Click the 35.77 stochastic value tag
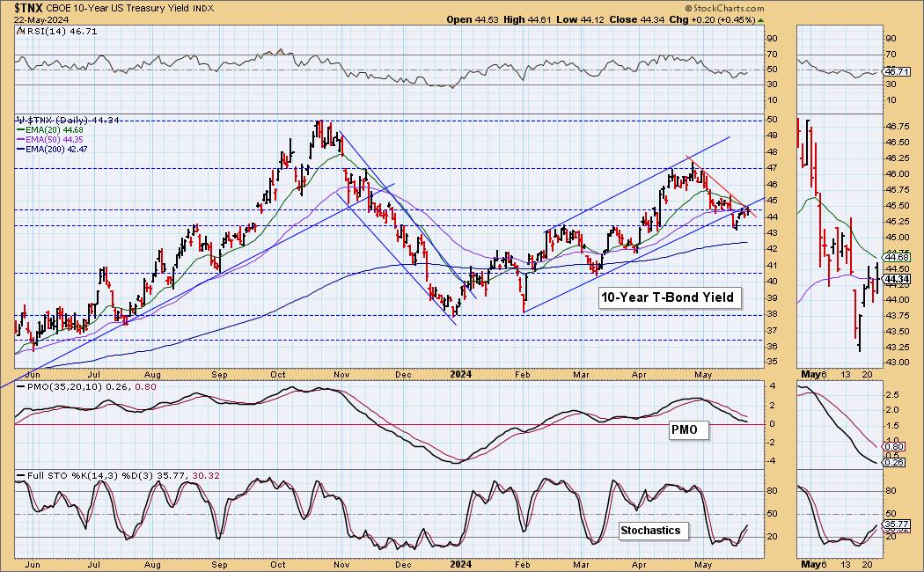 pos(896,524)
